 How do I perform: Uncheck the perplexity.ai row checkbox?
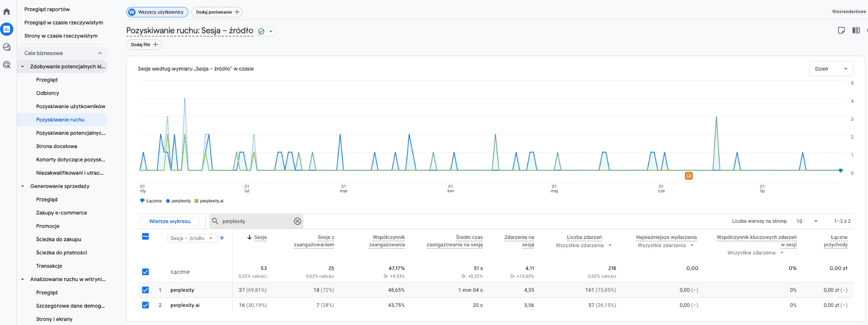pos(145,305)
